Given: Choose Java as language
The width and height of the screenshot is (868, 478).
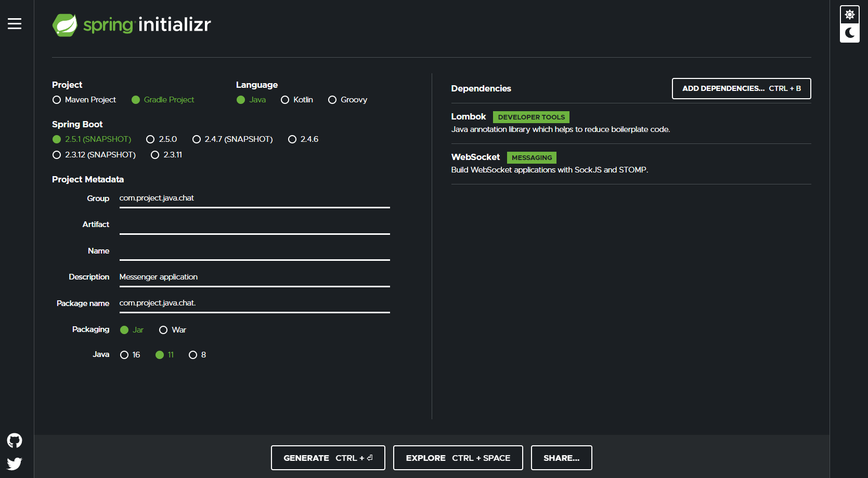Looking at the screenshot, I should click(x=251, y=100).
